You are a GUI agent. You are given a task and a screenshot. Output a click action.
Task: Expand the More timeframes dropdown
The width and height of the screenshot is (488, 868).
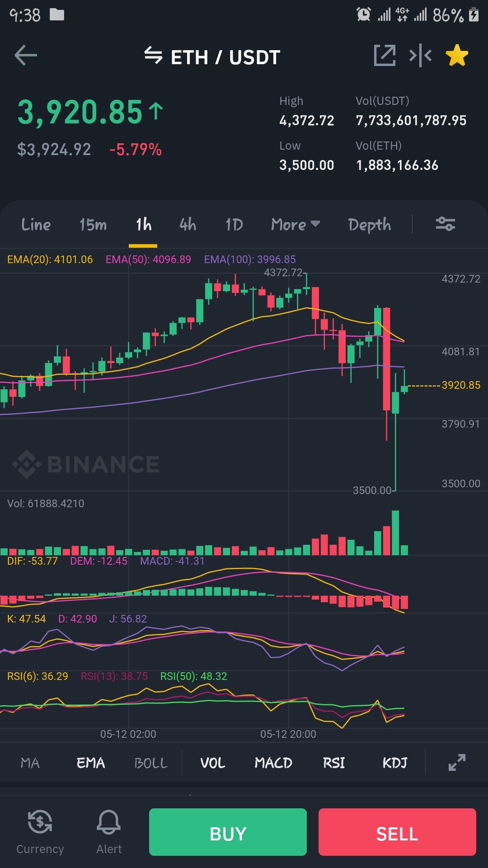pos(296,224)
